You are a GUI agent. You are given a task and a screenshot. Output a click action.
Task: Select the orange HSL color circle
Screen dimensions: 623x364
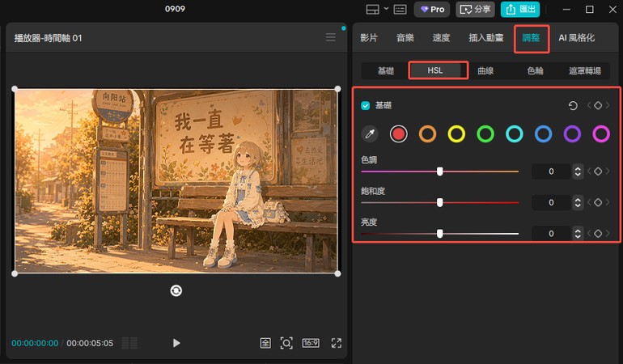pyautogui.click(x=427, y=134)
